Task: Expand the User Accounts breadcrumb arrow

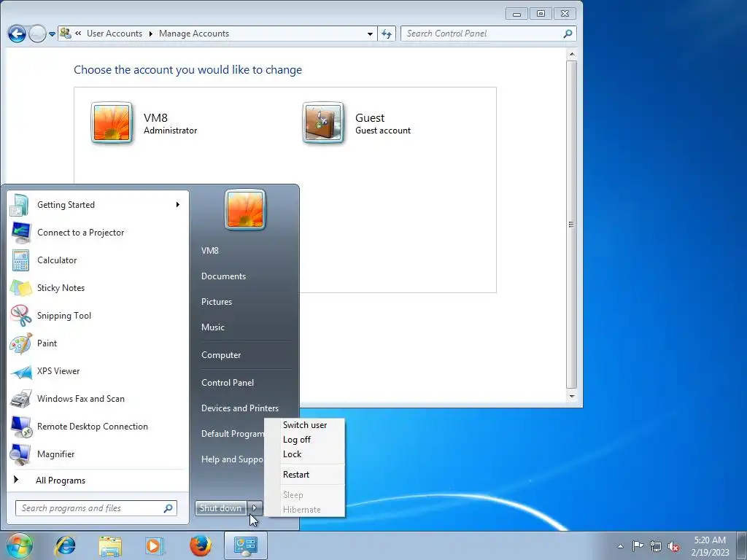Action: tap(150, 34)
